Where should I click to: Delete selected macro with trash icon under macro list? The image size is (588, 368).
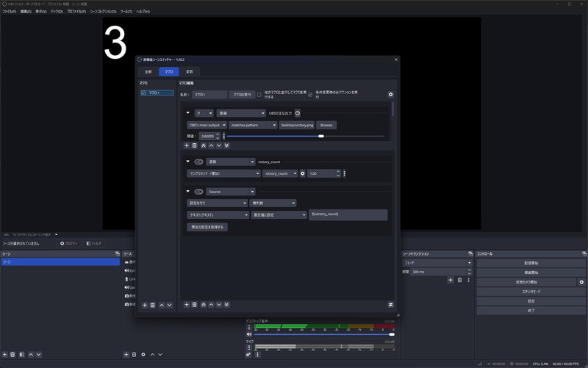pos(153,305)
